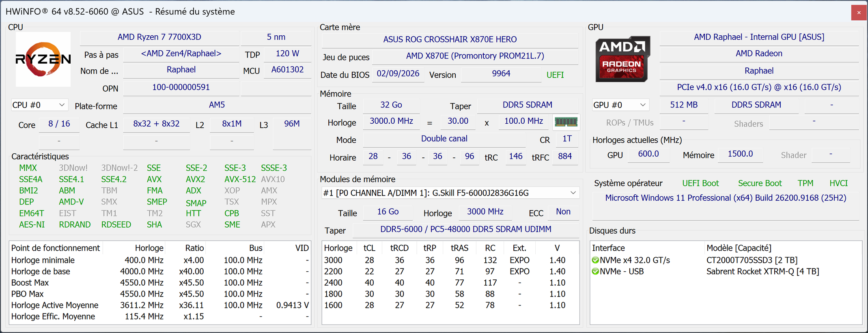Click the HVCI label
The width and height of the screenshot is (868, 333).
tap(838, 183)
